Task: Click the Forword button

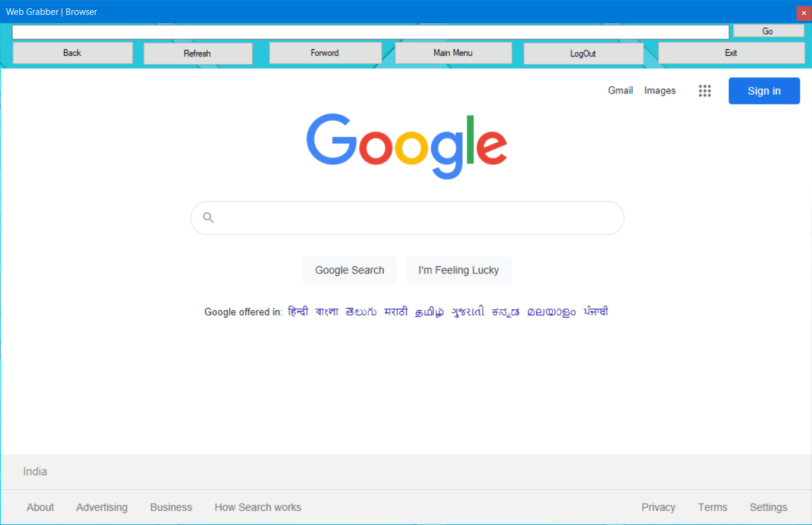Action: click(x=325, y=53)
